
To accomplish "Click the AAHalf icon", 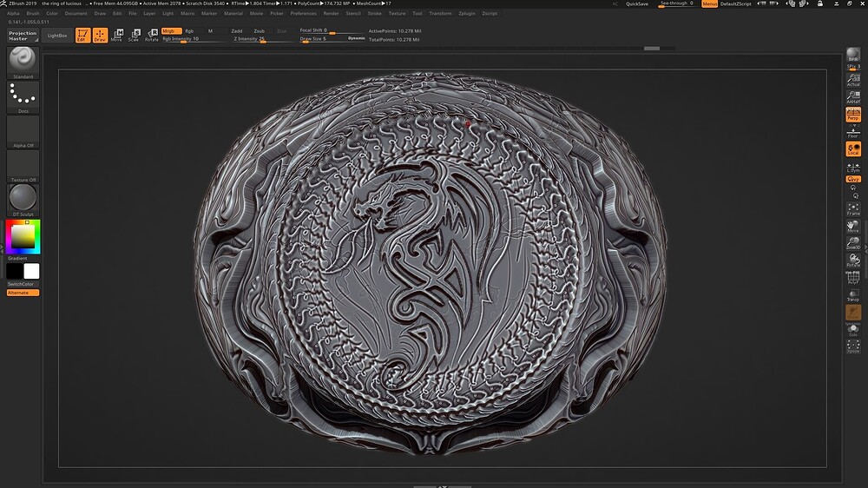I will click(x=853, y=97).
